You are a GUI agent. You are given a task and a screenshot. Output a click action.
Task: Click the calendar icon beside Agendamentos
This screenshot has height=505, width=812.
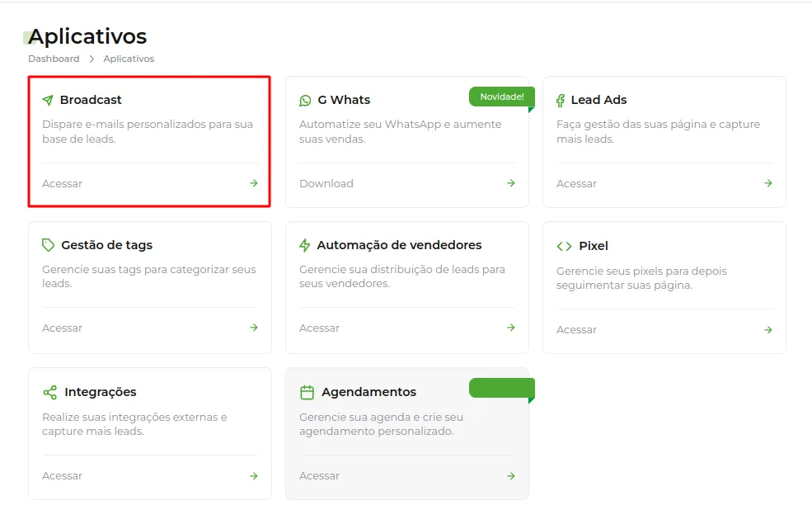(307, 393)
